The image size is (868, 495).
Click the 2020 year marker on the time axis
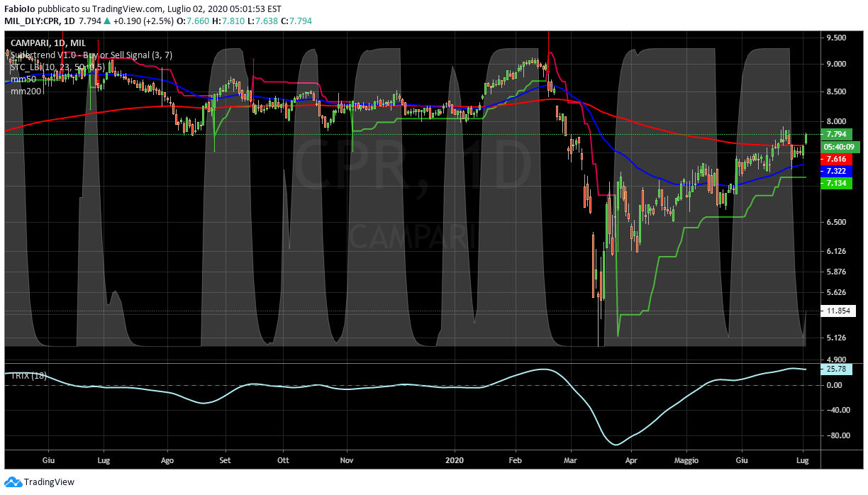(x=455, y=460)
